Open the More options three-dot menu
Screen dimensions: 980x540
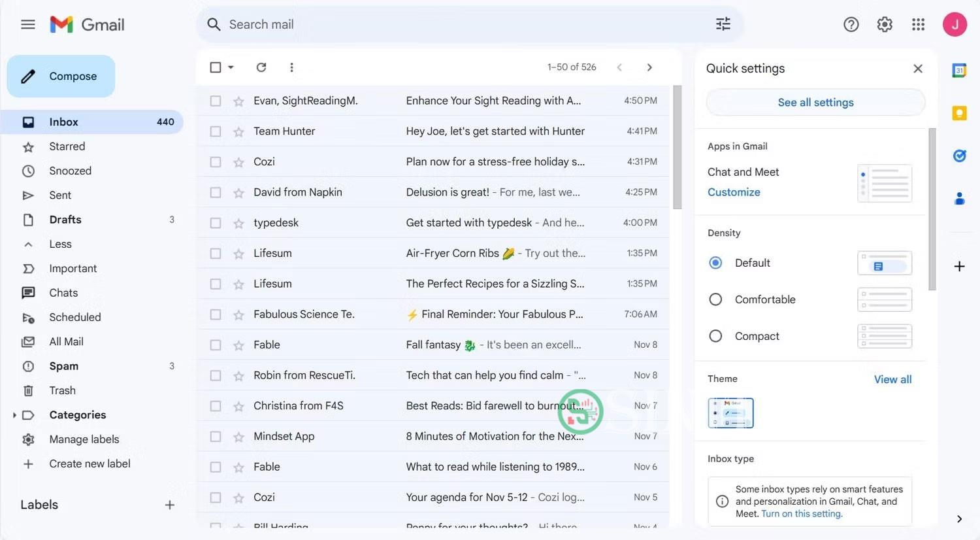coord(291,67)
